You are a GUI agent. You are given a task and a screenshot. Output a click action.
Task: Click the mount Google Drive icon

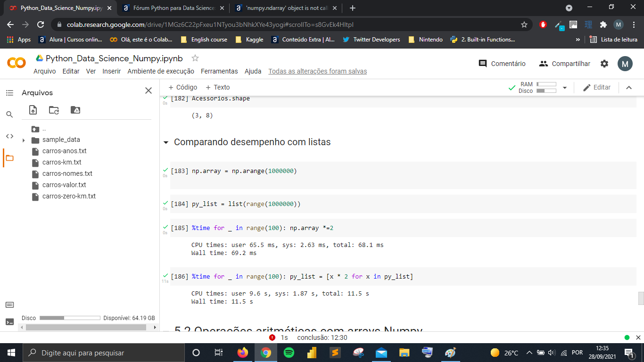click(75, 110)
